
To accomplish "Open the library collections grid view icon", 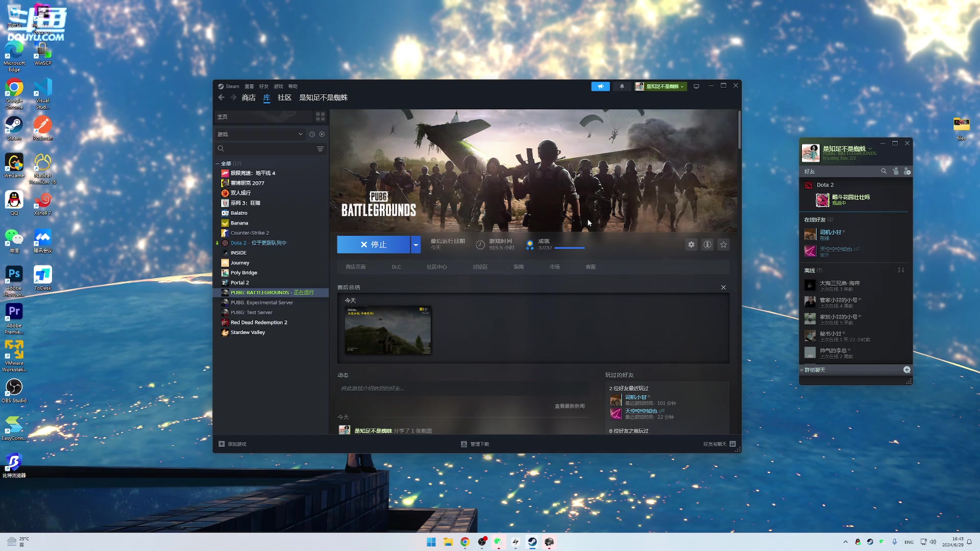I will click(320, 117).
